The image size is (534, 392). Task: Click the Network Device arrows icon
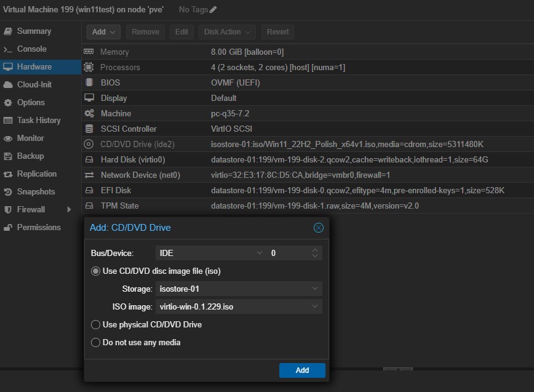89,175
